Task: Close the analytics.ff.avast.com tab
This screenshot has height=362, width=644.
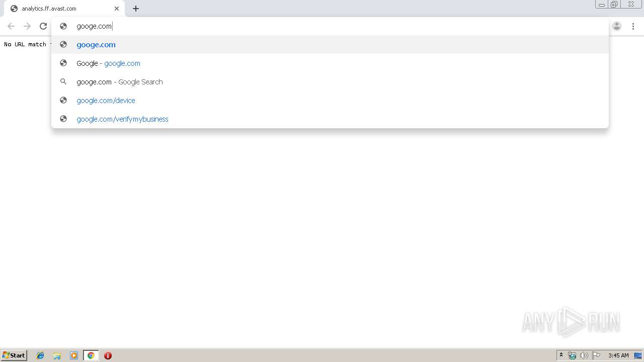Action: point(117,9)
